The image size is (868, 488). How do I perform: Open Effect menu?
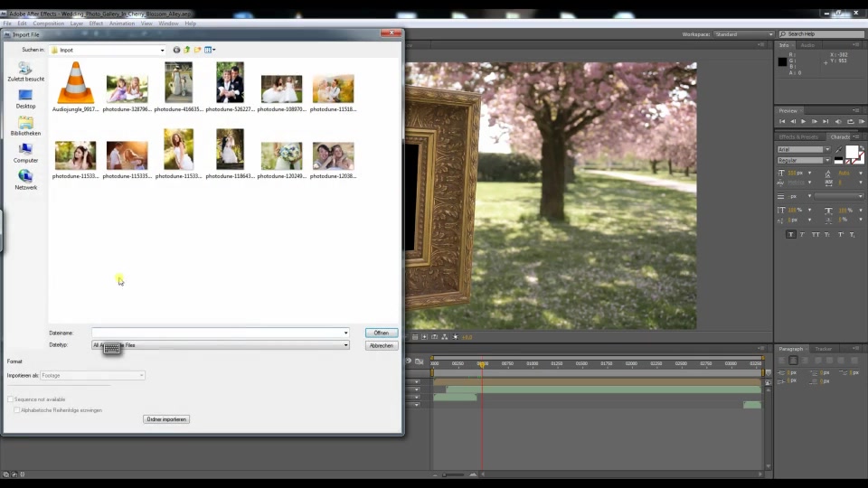[96, 23]
